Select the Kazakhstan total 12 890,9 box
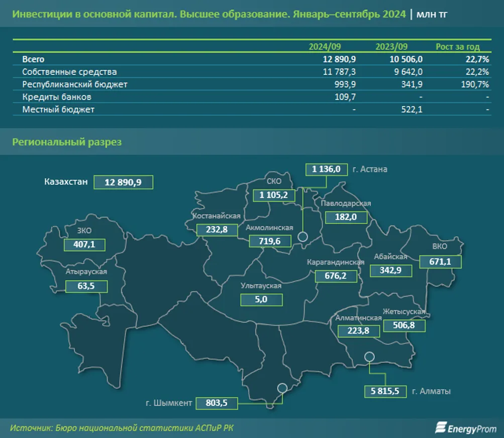The width and height of the screenshot is (504, 438). pos(123,182)
